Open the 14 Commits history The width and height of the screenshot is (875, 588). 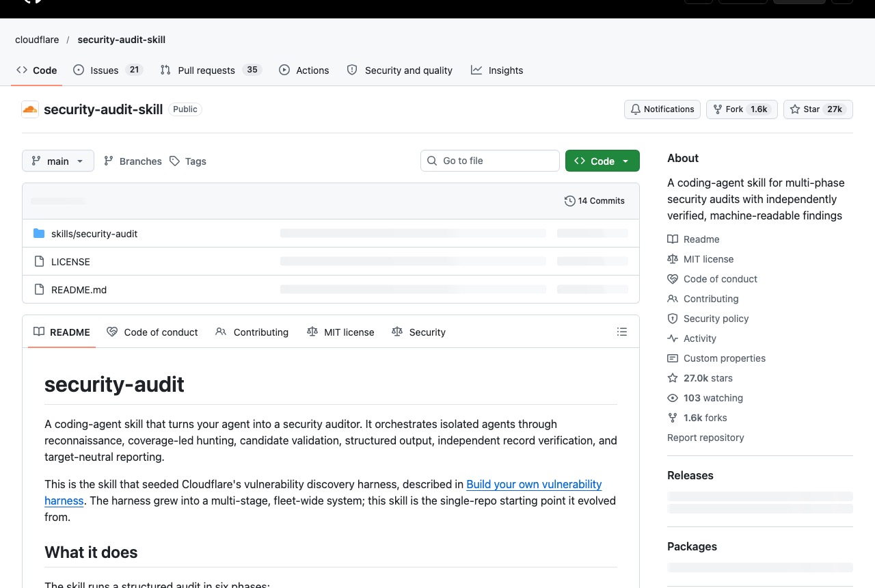tap(595, 201)
